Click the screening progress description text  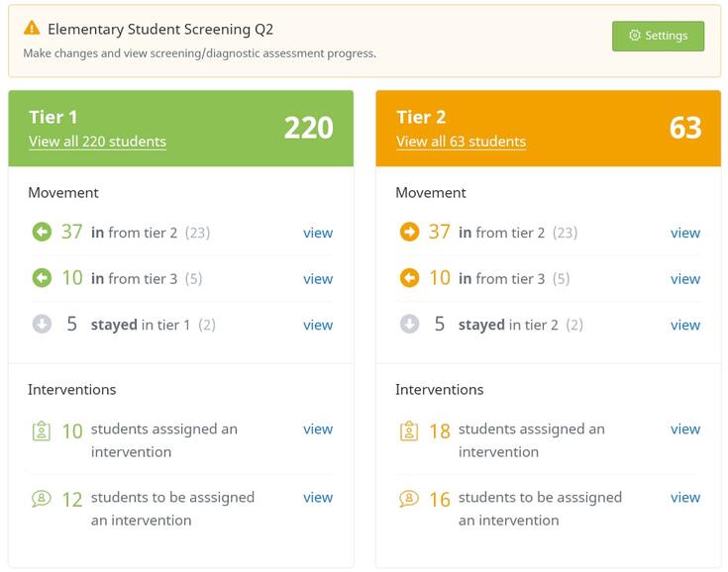point(200,53)
